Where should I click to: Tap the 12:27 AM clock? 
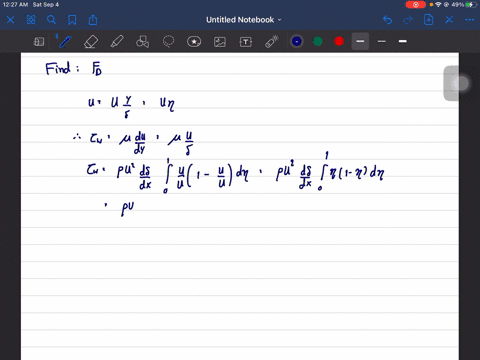15,5
